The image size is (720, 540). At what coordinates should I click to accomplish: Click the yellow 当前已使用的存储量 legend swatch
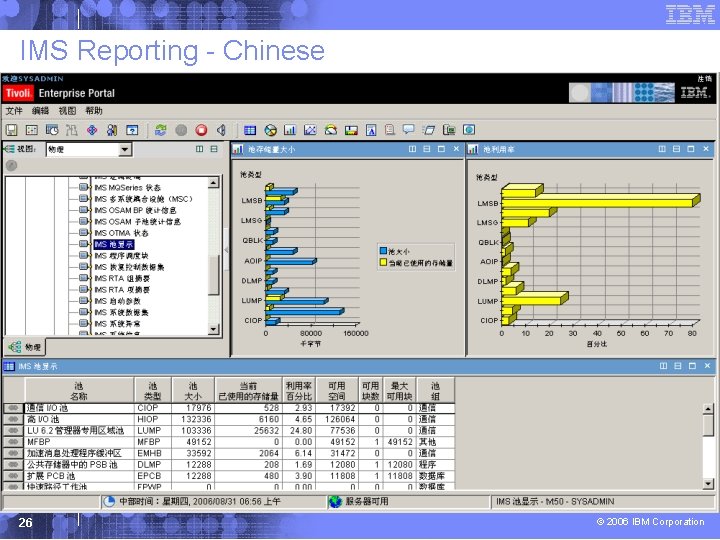coord(383,263)
